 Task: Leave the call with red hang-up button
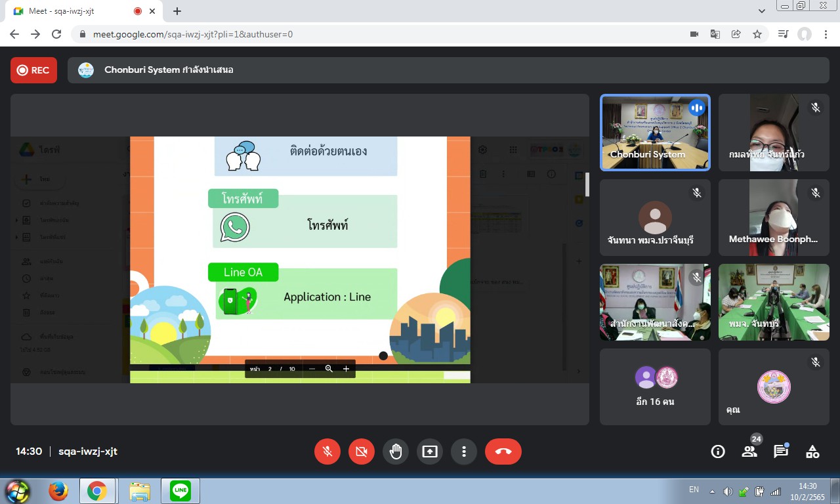pyautogui.click(x=503, y=451)
